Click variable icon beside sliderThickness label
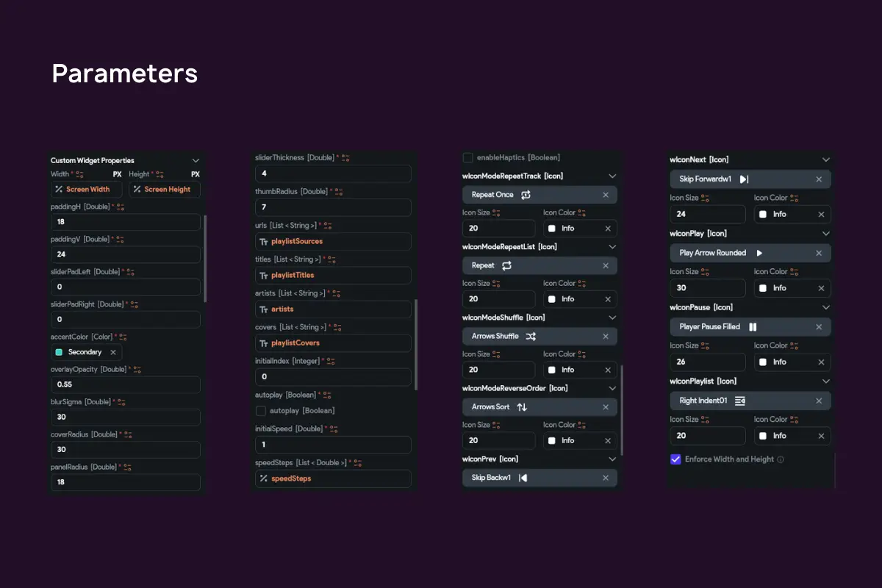 [x=345, y=158]
